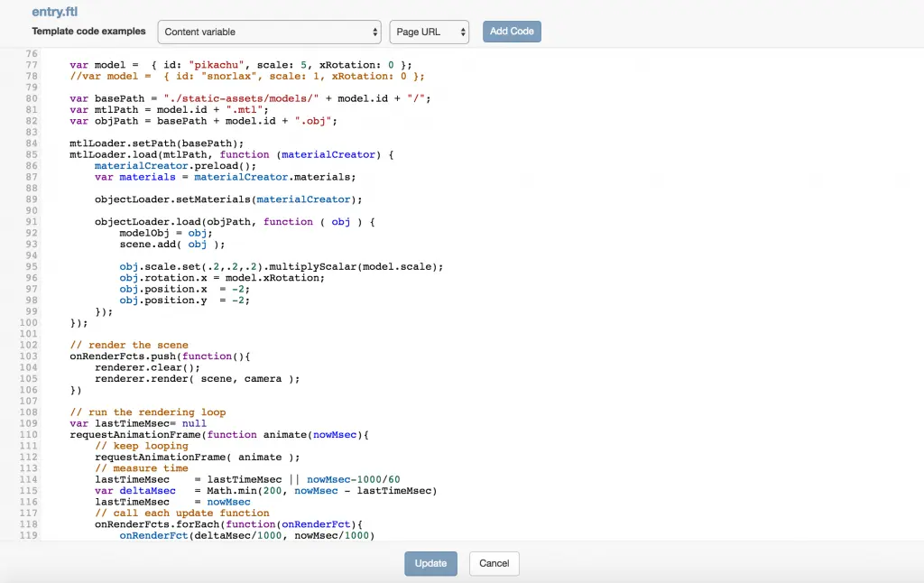Cancel editing the template
Image resolution: width=924 pixels, height=583 pixels.
coord(494,563)
